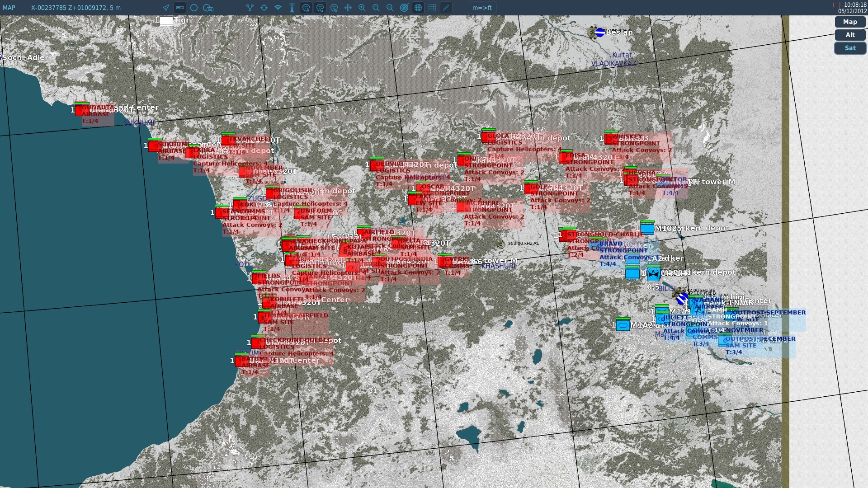Viewport: 868px width, 488px height.
Task: Toggle the square grid overlay icon
Action: point(432,8)
